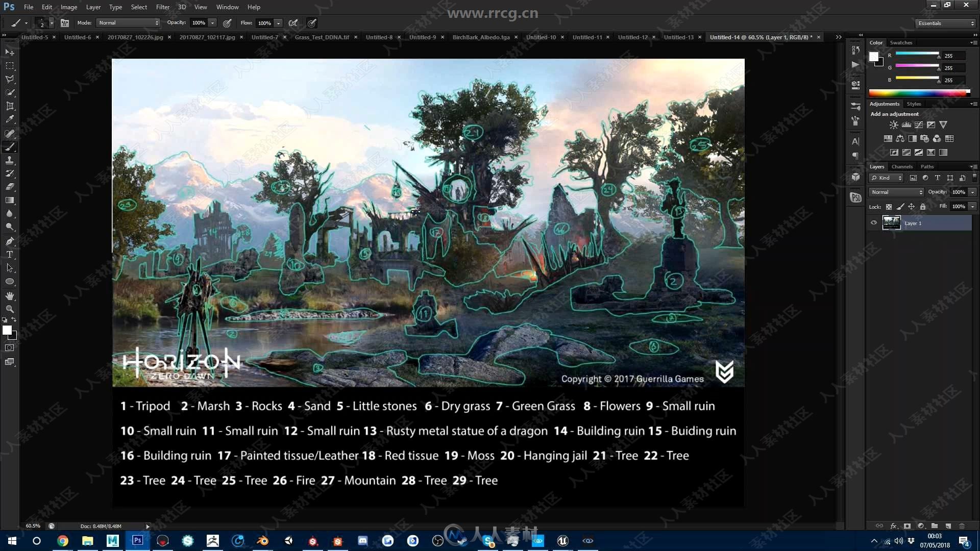This screenshot has height=551, width=980.
Task: Select the Rectangular Marquee tool
Action: [x=10, y=66]
